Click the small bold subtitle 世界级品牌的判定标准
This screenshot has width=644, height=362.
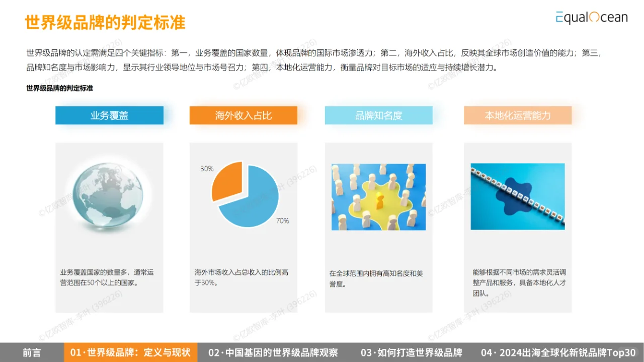click(60, 88)
